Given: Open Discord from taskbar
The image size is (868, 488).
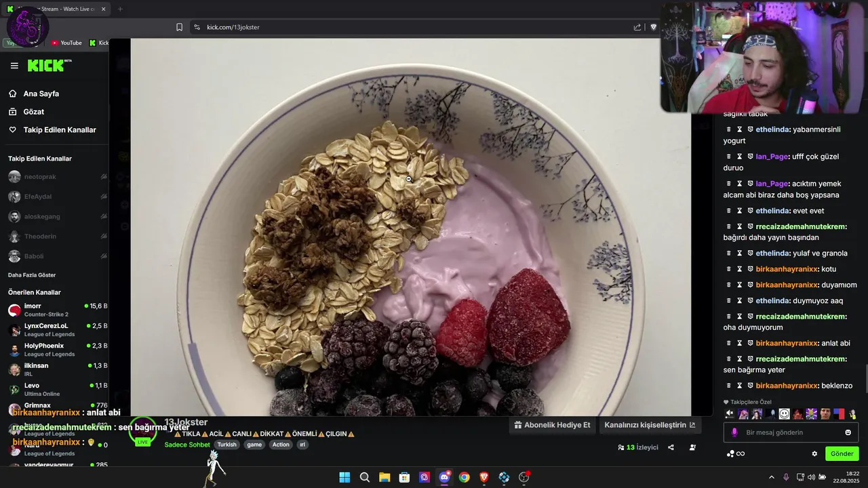Looking at the screenshot, I should (x=444, y=477).
